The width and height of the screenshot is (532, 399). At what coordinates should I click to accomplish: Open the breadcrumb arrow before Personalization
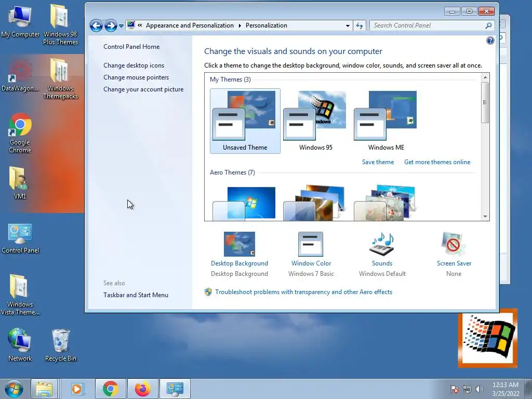240,26
